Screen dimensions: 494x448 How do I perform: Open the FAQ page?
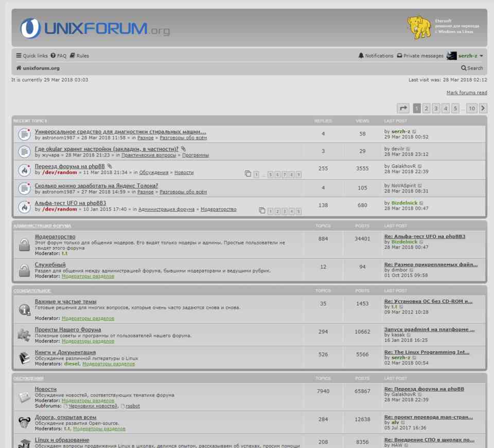59,56
